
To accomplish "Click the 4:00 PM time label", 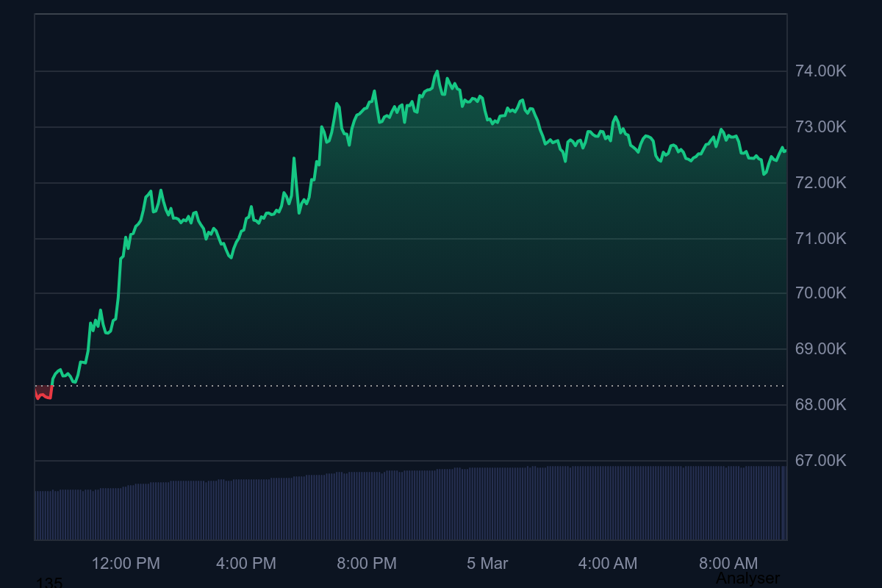I will click(246, 564).
